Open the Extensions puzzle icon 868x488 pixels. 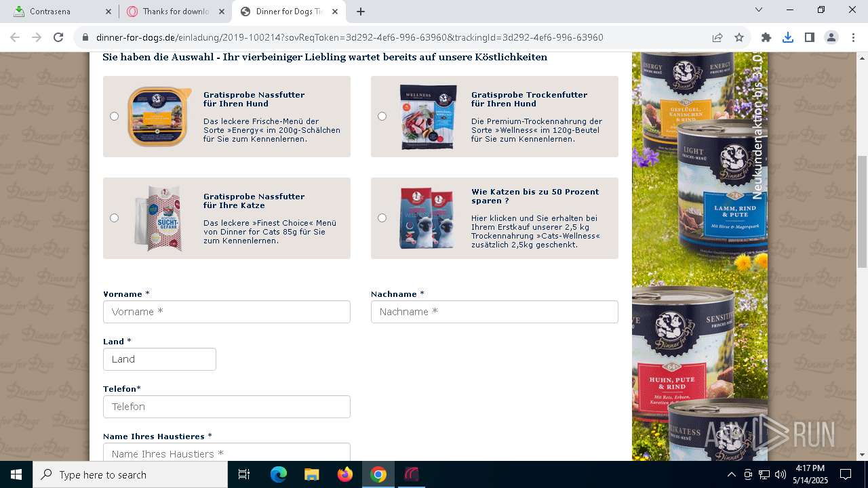(x=766, y=38)
